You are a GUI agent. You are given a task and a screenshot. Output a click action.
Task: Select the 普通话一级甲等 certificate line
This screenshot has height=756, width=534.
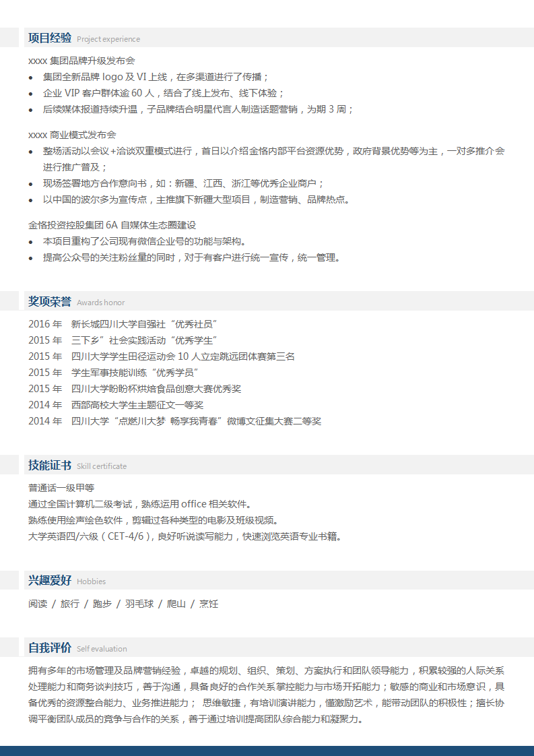(x=61, y=488)
